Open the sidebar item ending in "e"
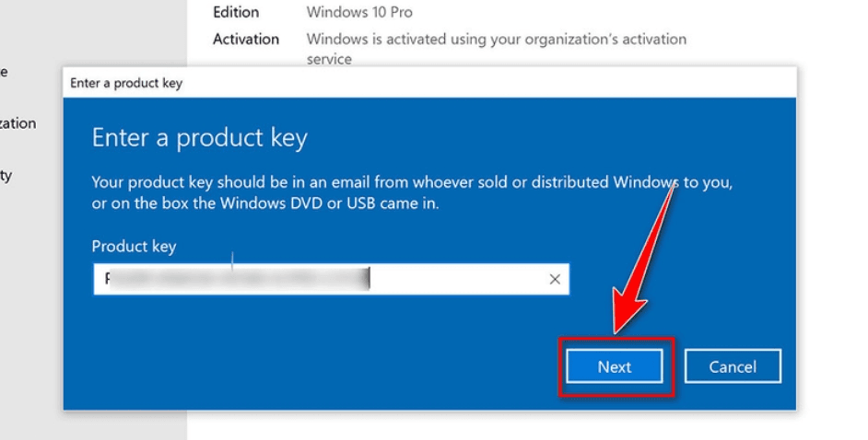Screen dimensions: 868x440 [x=4, y=72]
